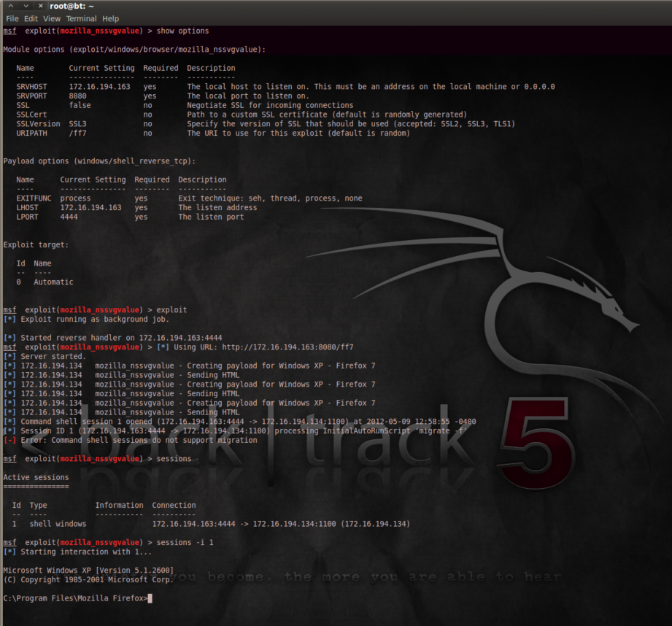Open the Help menu
Viewport: 672px width, 626px height.
[111, 19]
